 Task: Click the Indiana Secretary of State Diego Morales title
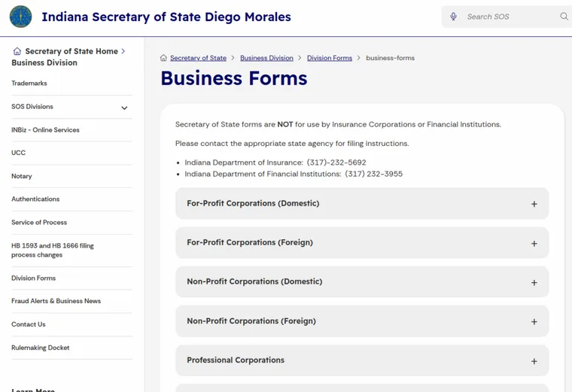[166, 17]
